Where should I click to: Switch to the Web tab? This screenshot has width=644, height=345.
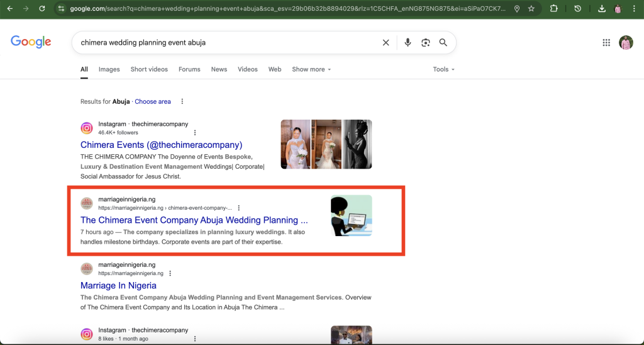click(x=275, y=69)
